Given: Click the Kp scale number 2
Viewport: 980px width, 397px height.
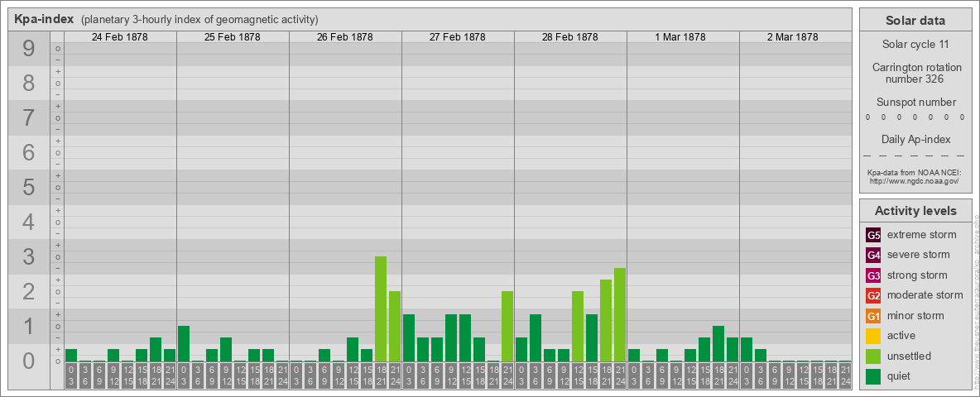Looking at the screenshot, I should tap(28, 291).
